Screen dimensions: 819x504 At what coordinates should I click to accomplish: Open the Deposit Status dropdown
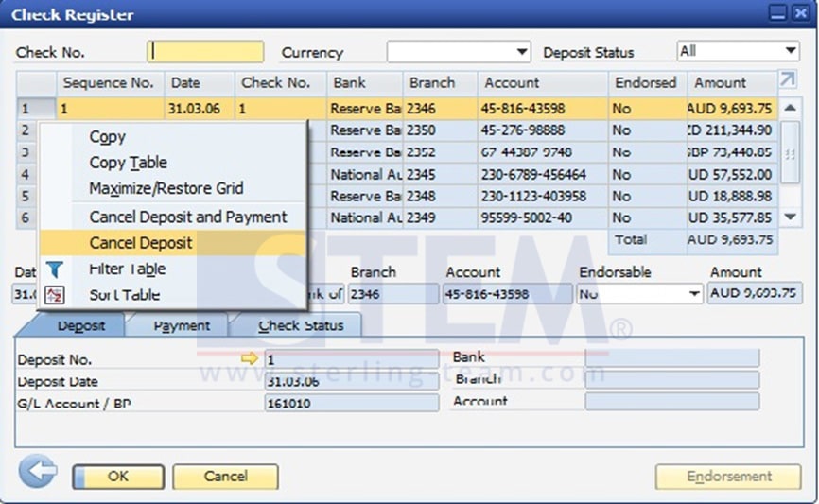(791, 51)
